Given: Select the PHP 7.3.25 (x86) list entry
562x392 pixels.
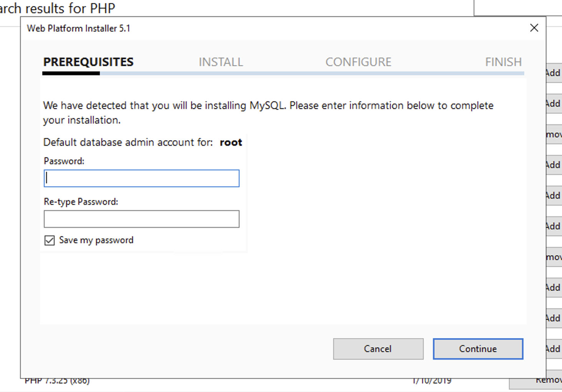Looking at the screenshot, I should (57, 381).
